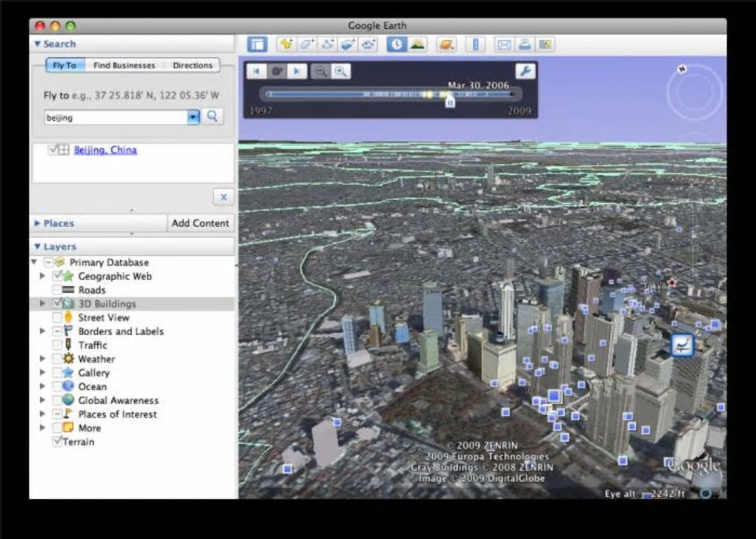Click the historical imagery time slider handle
This screenshot has height=539, width=756.
point(449,102)
